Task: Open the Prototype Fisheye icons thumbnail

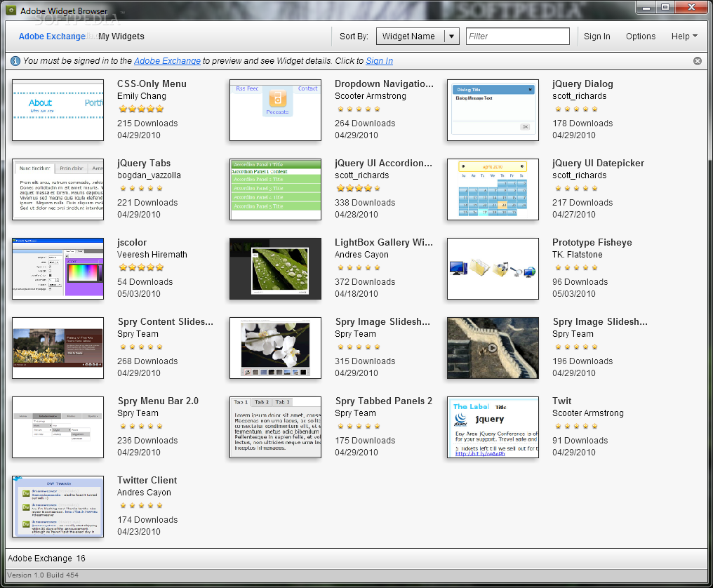Action: 493,269
